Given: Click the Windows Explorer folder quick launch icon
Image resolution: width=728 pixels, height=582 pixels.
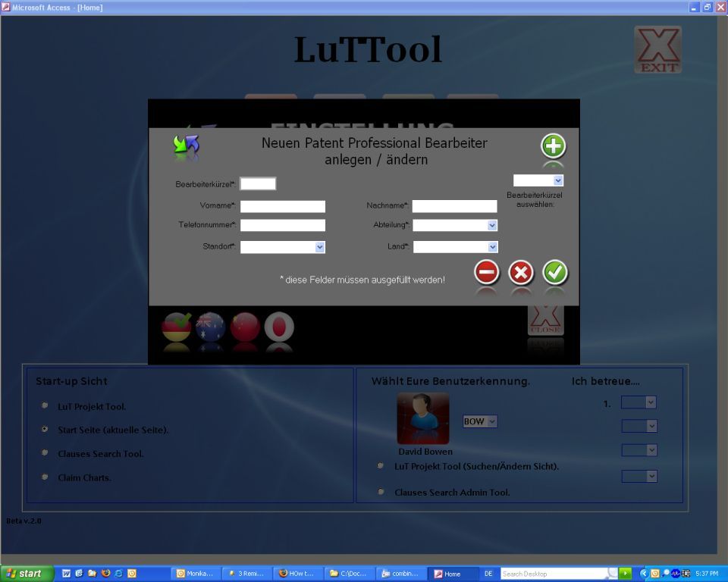Looking at the screenshot, I should point(92,574).
